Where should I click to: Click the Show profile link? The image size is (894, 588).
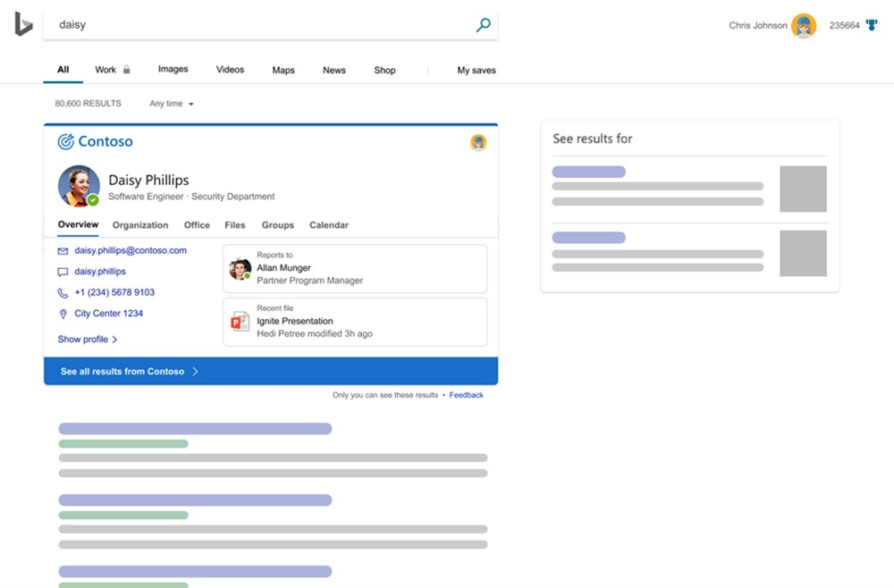[x=82, y=339]
